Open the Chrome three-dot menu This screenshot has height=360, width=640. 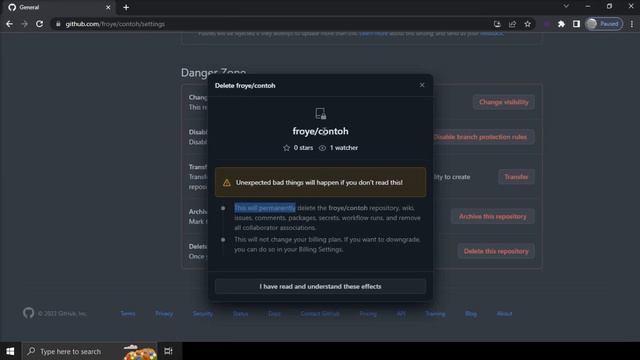click(x=632, y=24)
